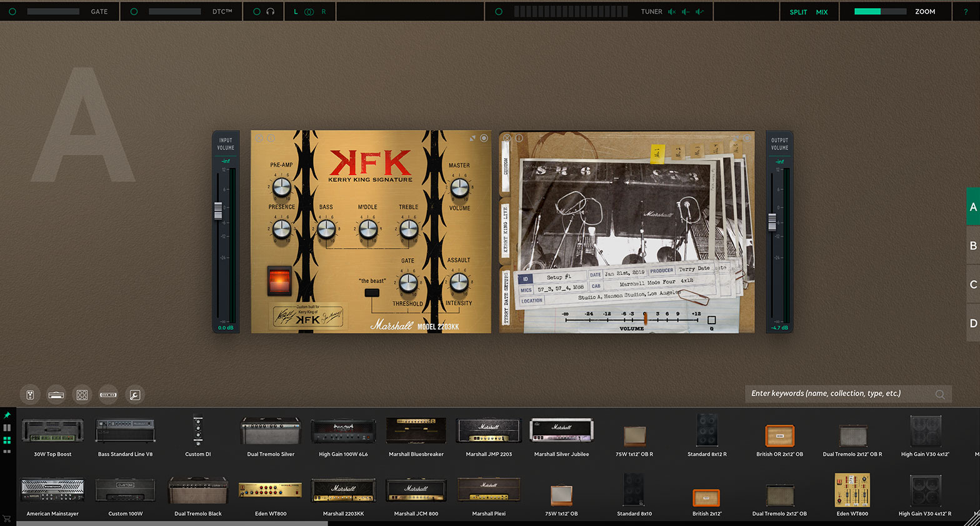Tick the Q checkbox on the cabinet
Viewport: 980px width, 526px height.
click(x=711, y=320)
